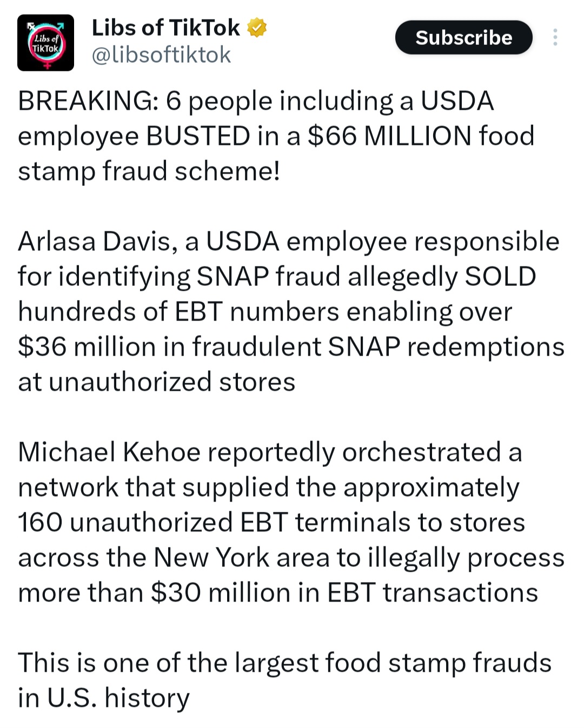Screen dimensions: 584x728
Task: Tap the 'stamp fraud scheme!' line
Action: pyautogui.click(x=149, y=171)
